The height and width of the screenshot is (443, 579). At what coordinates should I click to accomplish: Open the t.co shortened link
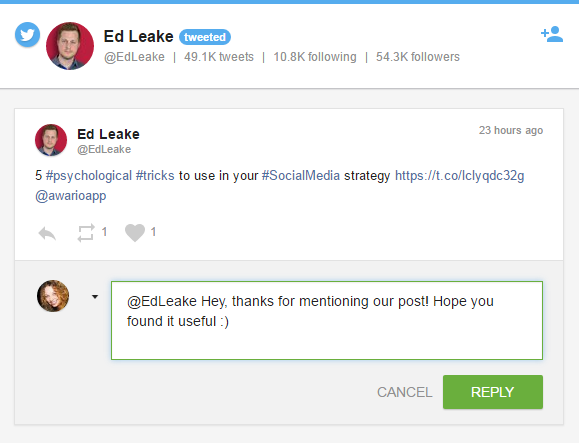pyautogui.click(x=460, y=176)
